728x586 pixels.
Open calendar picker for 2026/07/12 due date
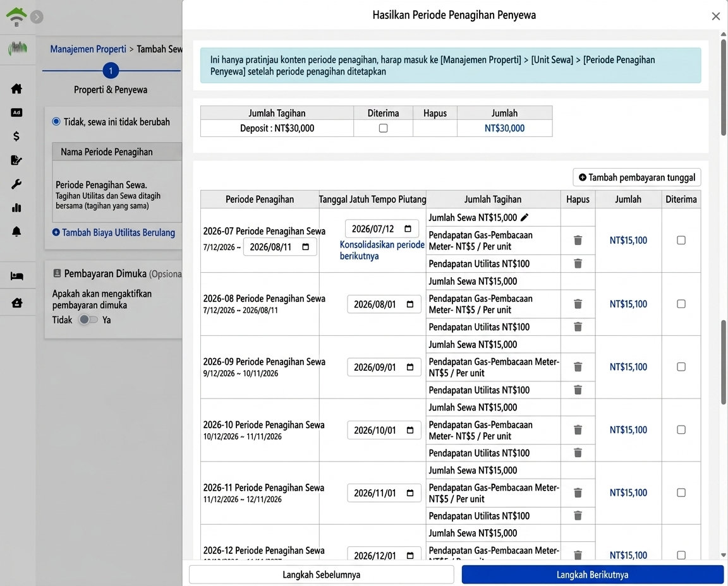coord(408,229)
